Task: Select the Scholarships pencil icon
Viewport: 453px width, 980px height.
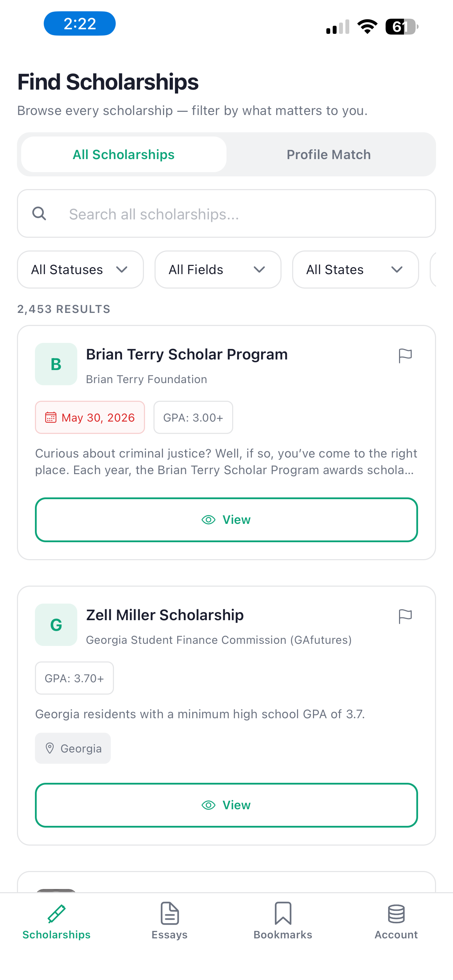Action: 57,913
